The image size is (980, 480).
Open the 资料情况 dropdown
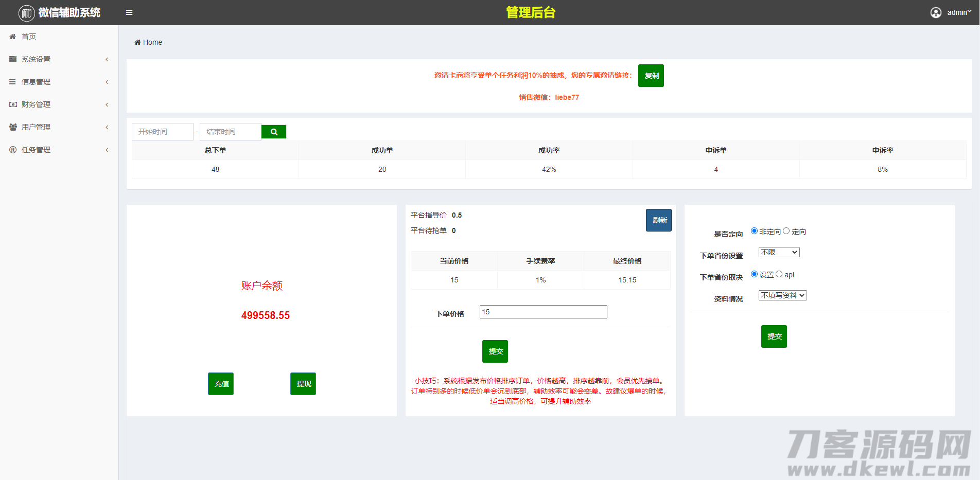pyautogui.click(x=782, y=295)
